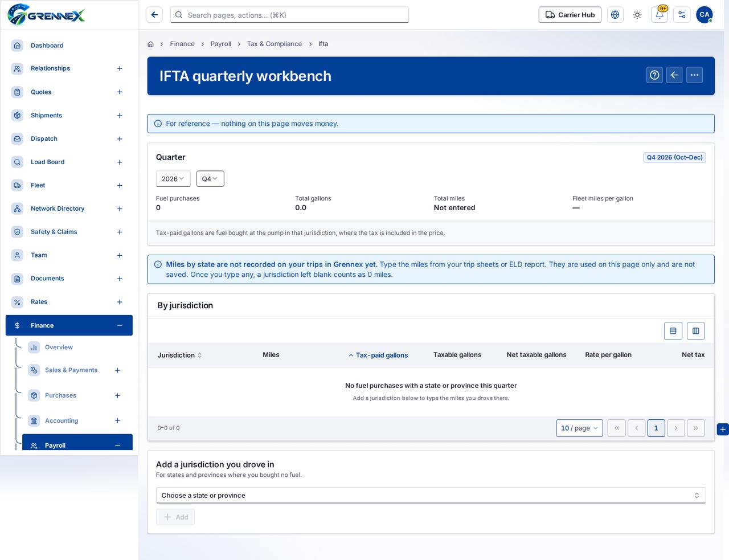
Task: Click the Overview chart icon under Finance
Action: tap(34, 348)
